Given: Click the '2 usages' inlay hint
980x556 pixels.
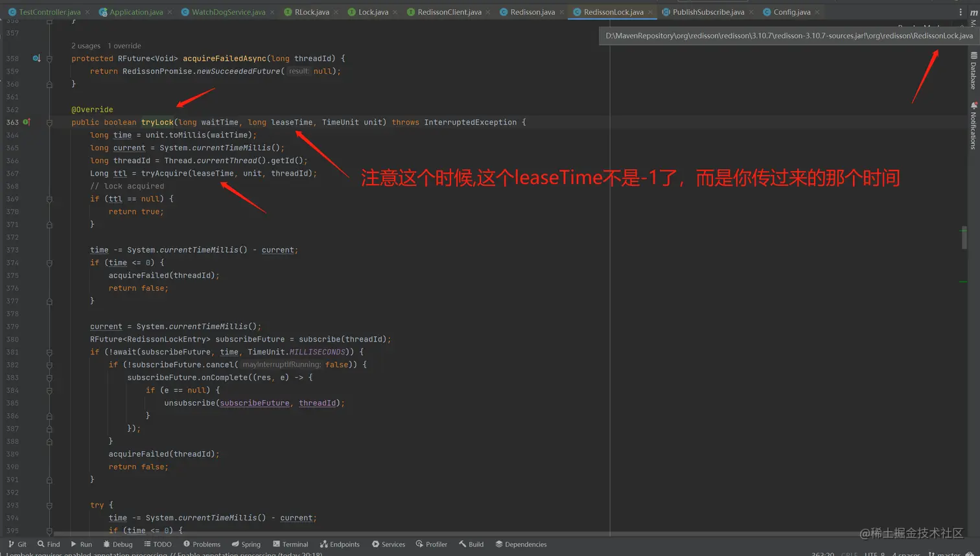Looking at the screenshot, I should tap(86, 46).
